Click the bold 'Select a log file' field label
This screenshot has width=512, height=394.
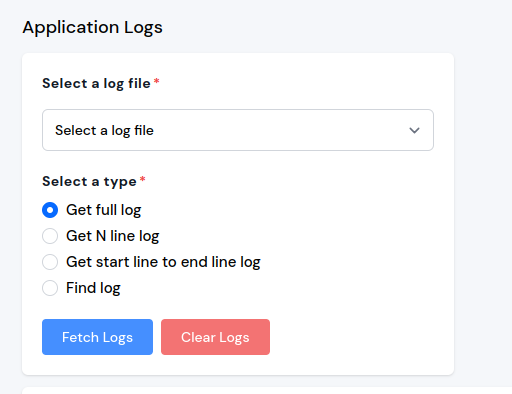96,83
